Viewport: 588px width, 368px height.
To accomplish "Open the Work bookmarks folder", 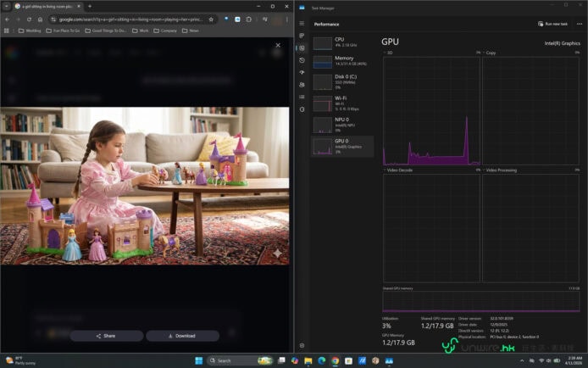I will [x=141, y=31].
